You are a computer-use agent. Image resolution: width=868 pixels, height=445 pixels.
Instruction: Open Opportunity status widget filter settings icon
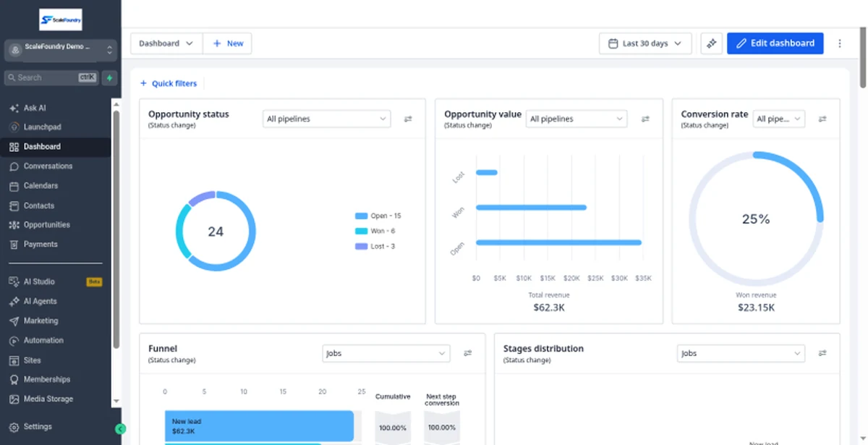[408, 119]
